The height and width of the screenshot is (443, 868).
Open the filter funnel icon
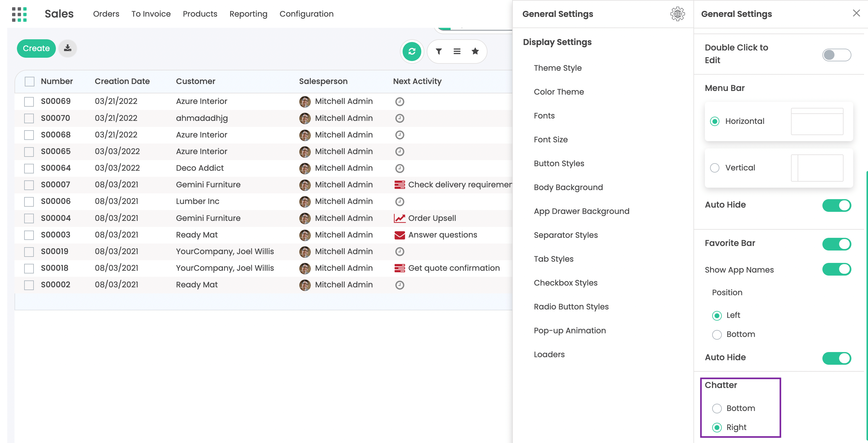click(x=439, y=52)
